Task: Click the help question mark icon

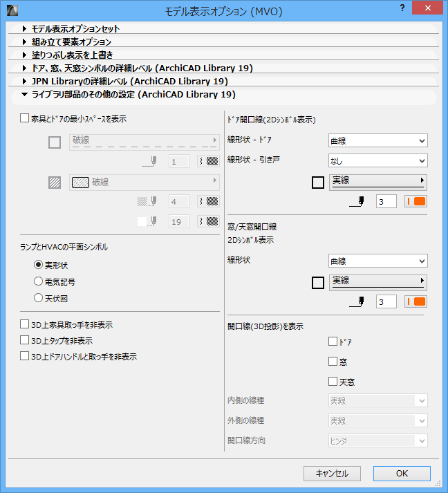Action: [x=402, y=8]
